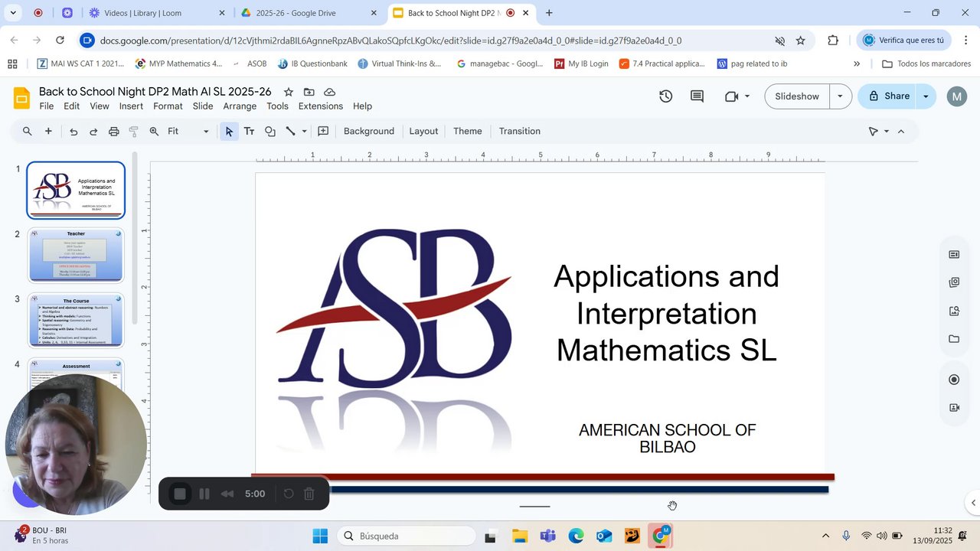
Task: Print the presentation using the printer icon
Action: pyautogui.click(x=114, y=132)
